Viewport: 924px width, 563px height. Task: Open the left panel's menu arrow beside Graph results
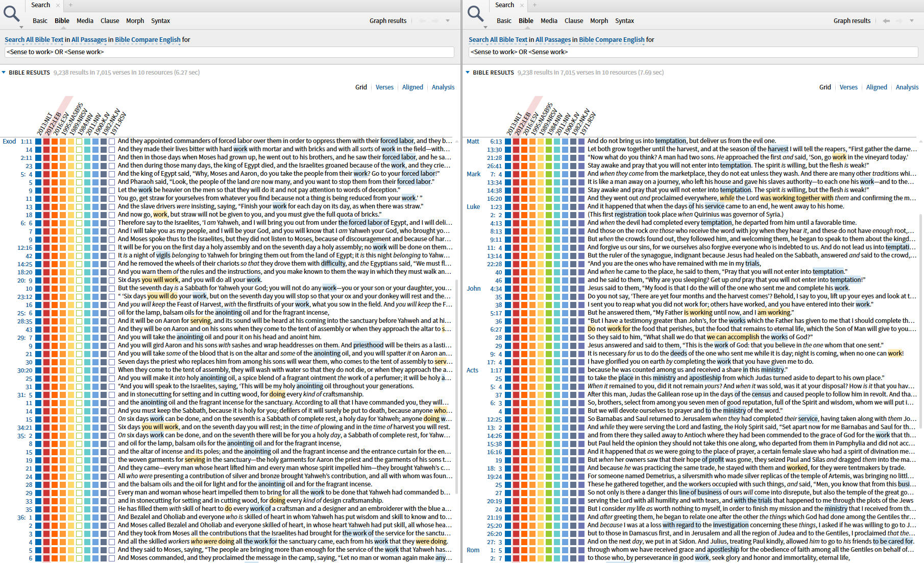(448, 21)
